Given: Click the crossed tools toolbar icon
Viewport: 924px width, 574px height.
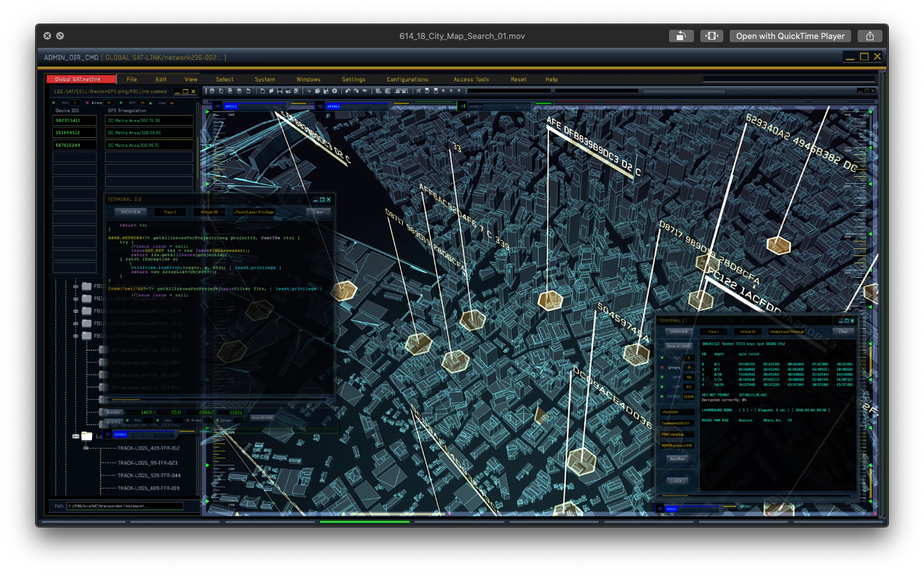Looking at the screenshot, I should [x=419, y=91].
